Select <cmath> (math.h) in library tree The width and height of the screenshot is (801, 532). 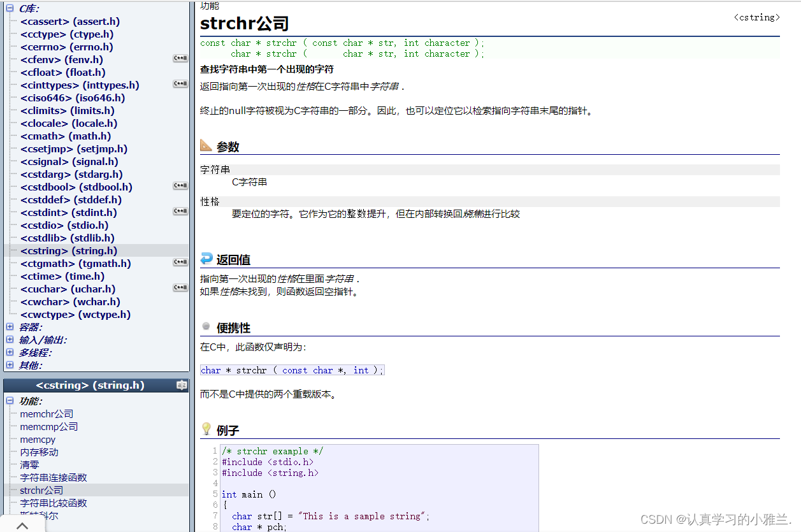pos(66,136)
